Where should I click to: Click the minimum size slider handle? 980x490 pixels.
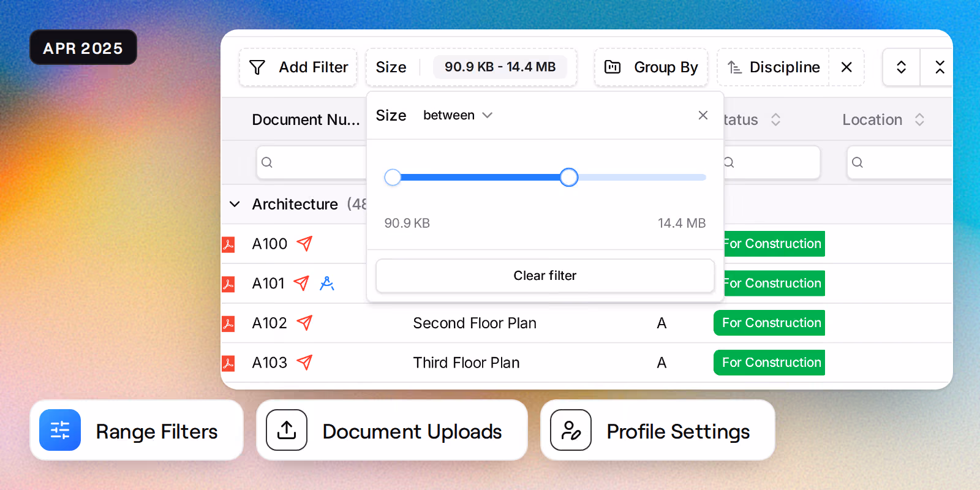tap(393, 178)
